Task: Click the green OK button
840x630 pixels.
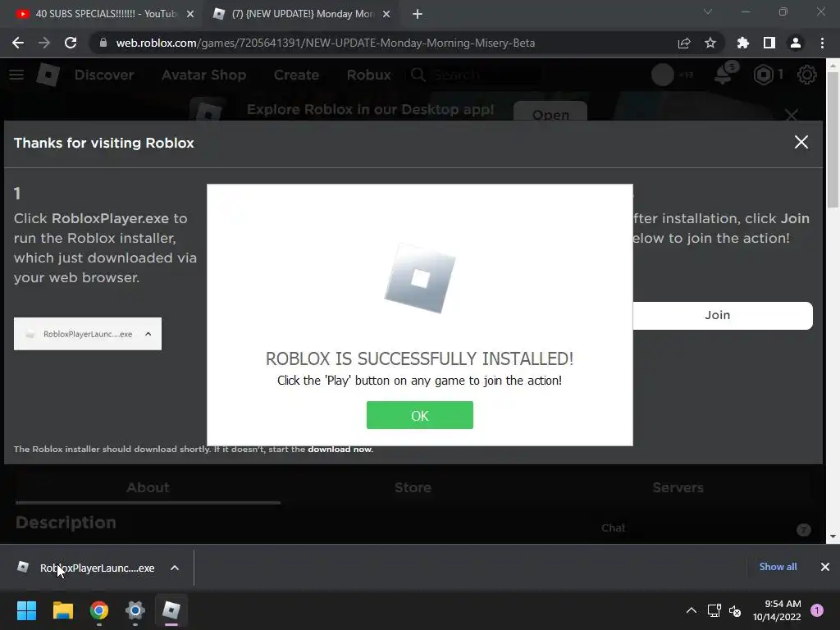Action: [419, 415]
